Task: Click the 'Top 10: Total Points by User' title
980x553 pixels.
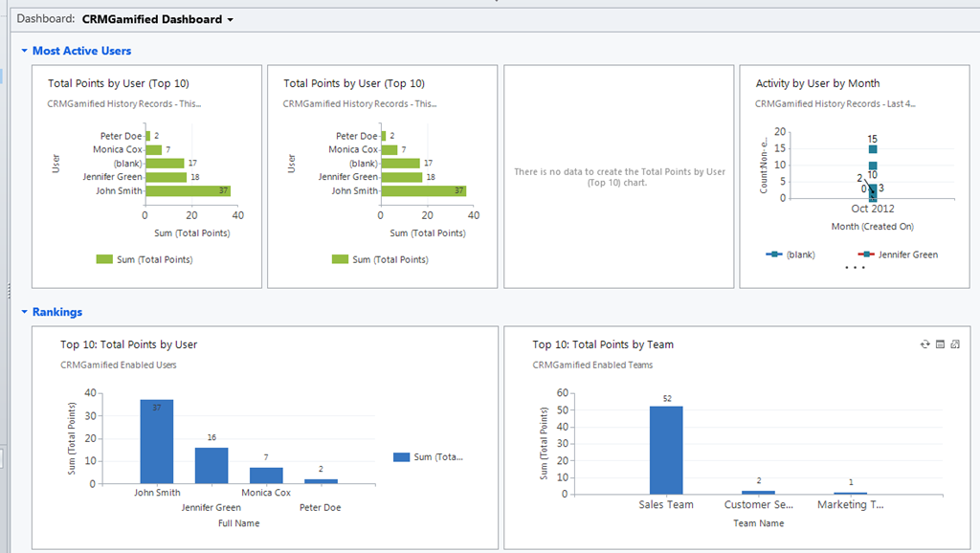Action: [129, 344]
